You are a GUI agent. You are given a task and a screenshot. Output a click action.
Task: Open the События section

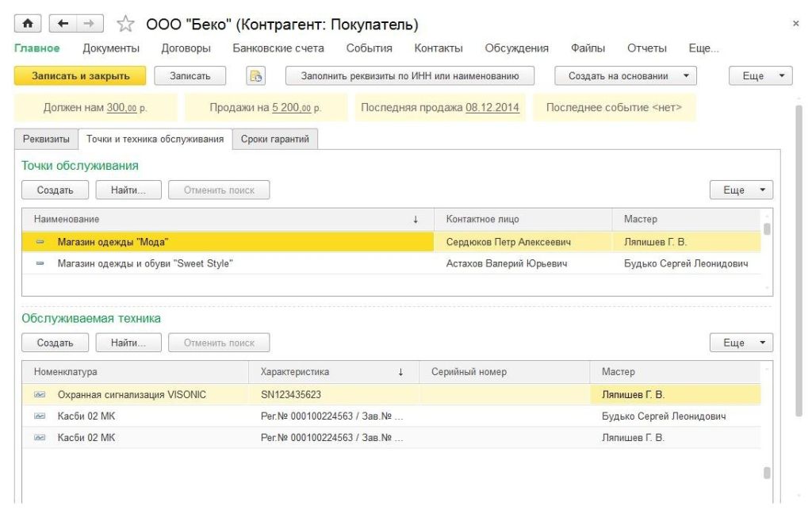pyautogui.click(x=369, y=48)
